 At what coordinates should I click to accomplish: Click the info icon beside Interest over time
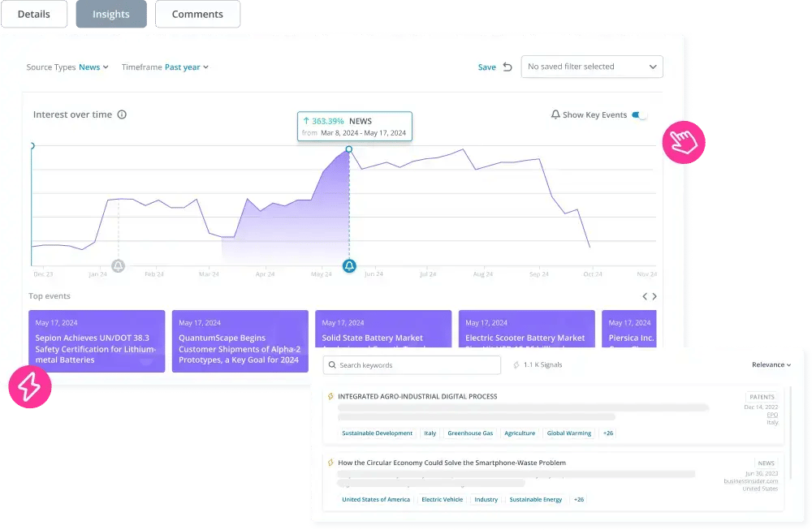tap(122, 115)
